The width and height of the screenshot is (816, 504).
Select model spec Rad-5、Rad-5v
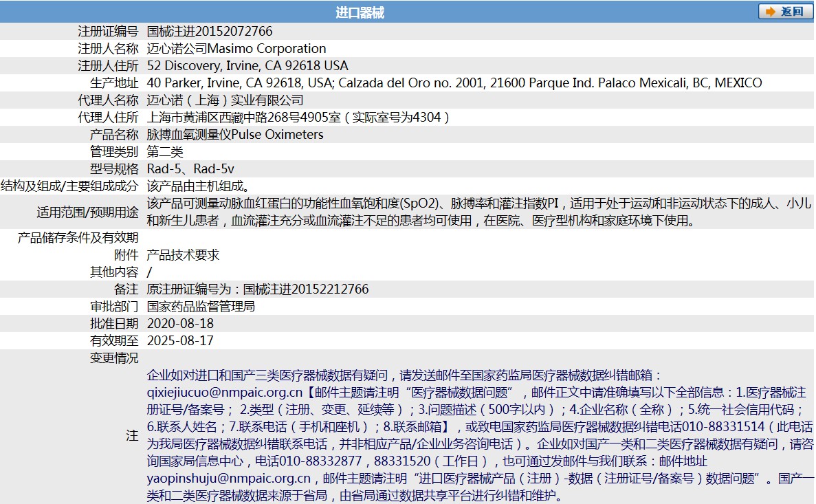(x=190, y=168)
